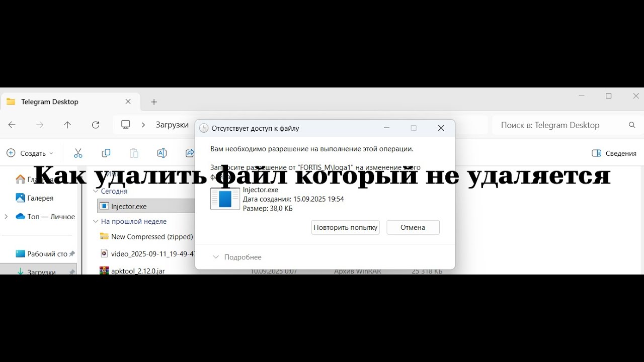Select the Telegram Desktop tab
The width and height of the screenshot is (644, 362).
70,102
